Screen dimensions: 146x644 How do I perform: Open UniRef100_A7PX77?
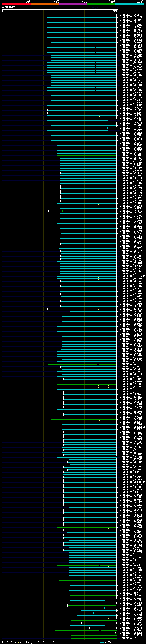pyautogui.click(x=131, y=58)
